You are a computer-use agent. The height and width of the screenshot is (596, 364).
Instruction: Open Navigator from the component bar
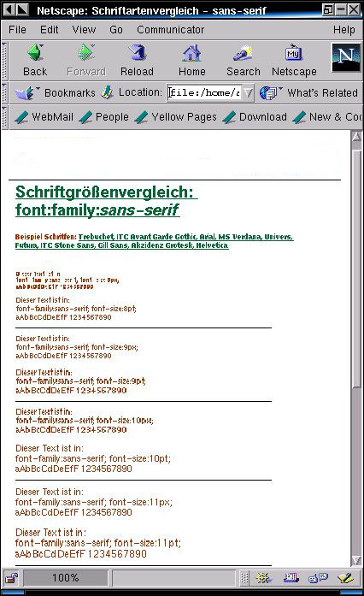pos(262,578)
